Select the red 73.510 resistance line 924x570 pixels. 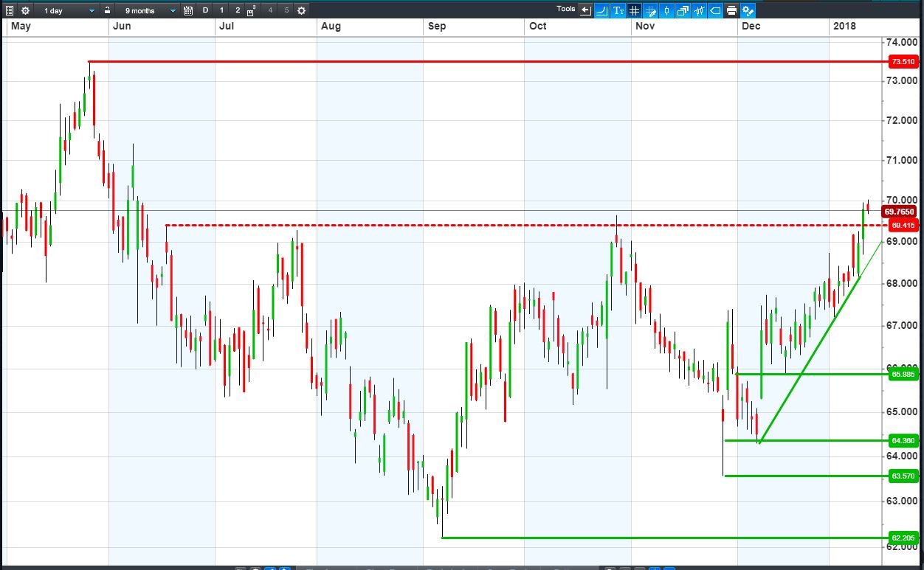point(487,61)
